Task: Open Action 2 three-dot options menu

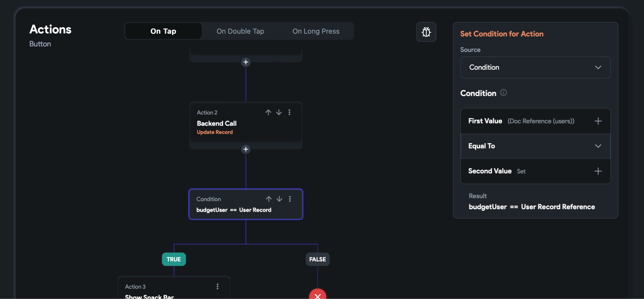Action: click(289, 112)
